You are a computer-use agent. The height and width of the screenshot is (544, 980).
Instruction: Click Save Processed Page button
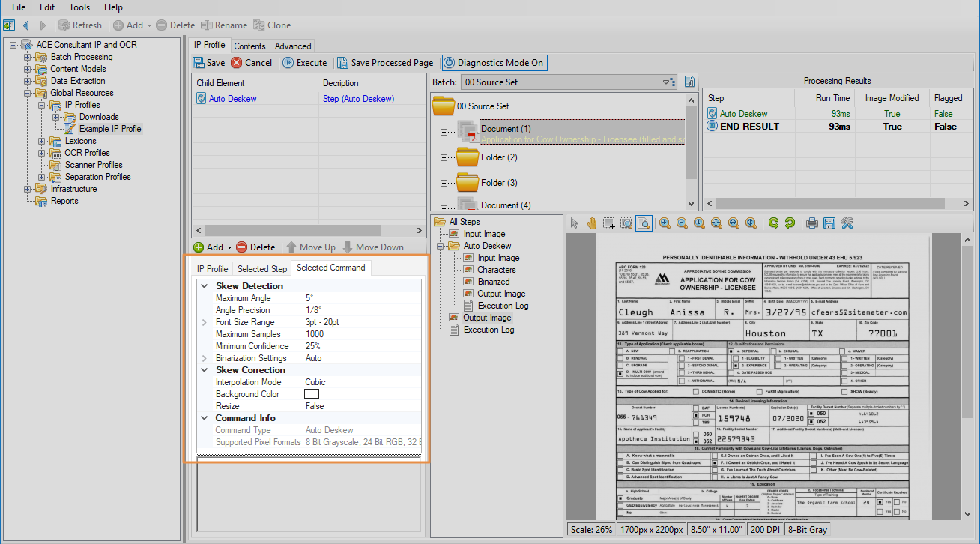(384, 63)
